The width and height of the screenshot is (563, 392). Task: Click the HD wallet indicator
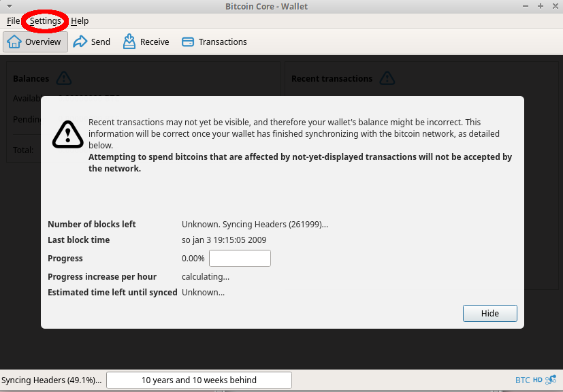[537, 380]
